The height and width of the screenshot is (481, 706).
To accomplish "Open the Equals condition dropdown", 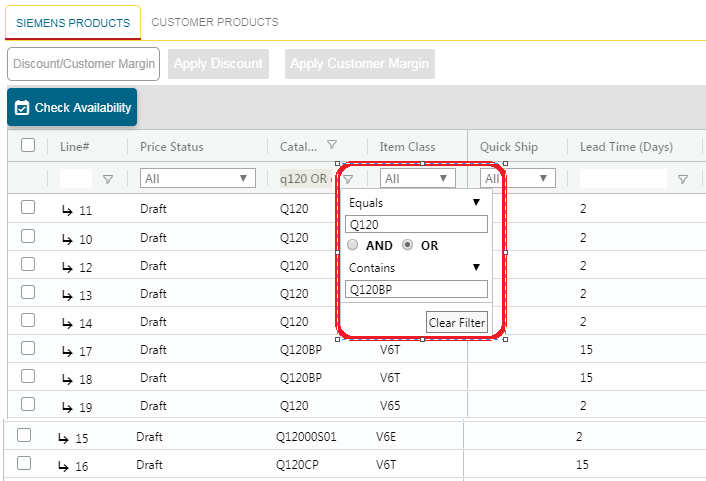I will point(416,203).
